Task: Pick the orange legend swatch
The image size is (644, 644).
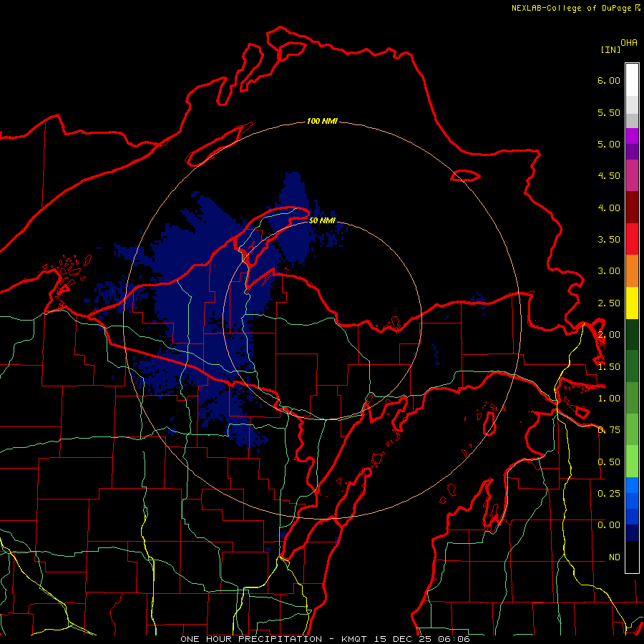Action: pos(632,271)
